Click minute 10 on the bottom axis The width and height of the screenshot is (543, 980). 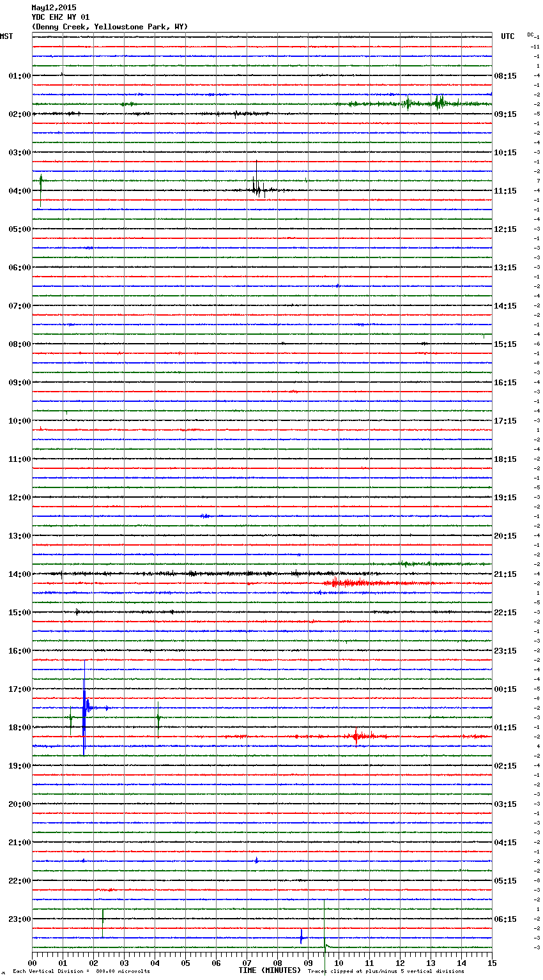pyautogui.click(x=339, y=963)
